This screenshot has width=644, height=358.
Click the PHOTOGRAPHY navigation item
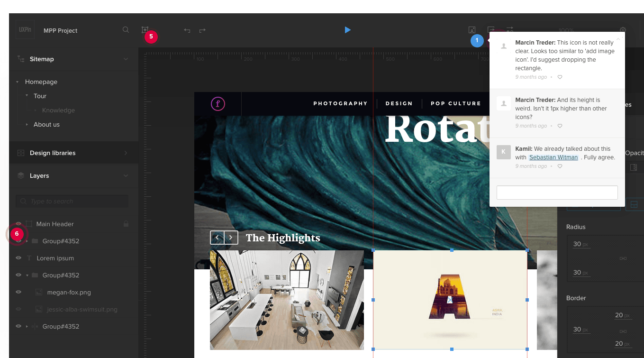340,103
